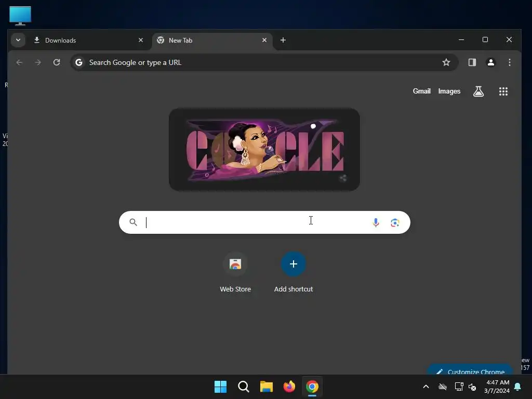Screen dimensions: 532x399
Task: Close the Downloads tab
Action: pyautogui.click(x=141, y=40)
